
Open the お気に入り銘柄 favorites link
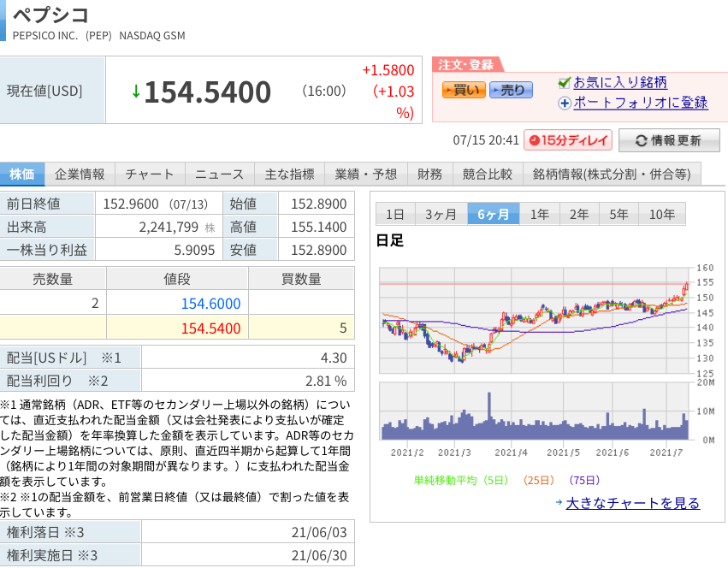point(620,83)
